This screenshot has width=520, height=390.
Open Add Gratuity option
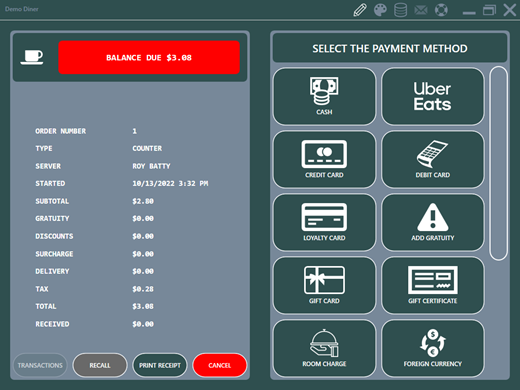(433, 223)
